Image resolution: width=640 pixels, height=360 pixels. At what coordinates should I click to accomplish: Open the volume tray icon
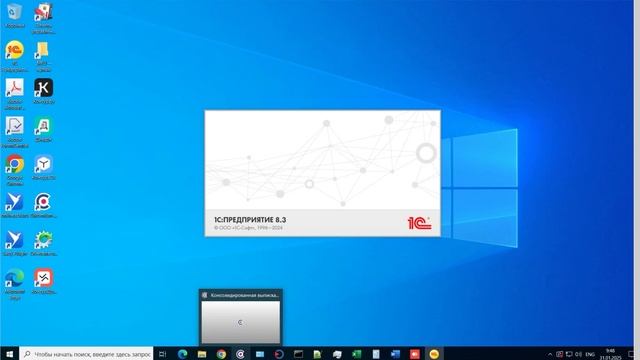tap(578, 354)
